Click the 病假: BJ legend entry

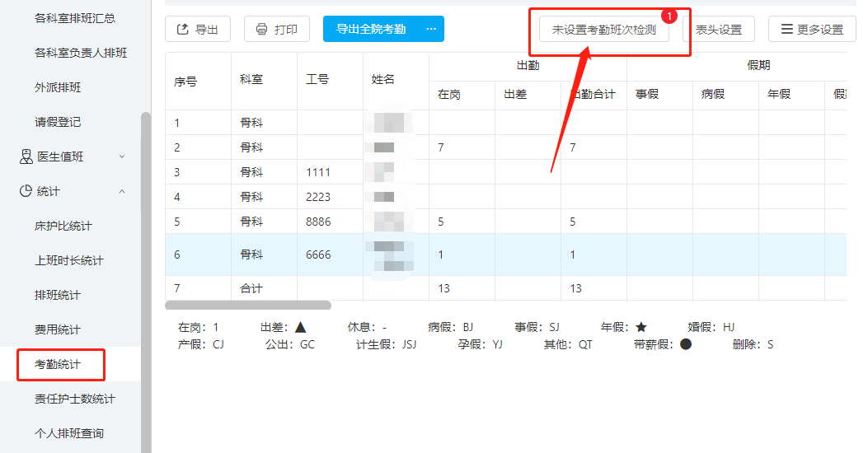click(451, 328)
